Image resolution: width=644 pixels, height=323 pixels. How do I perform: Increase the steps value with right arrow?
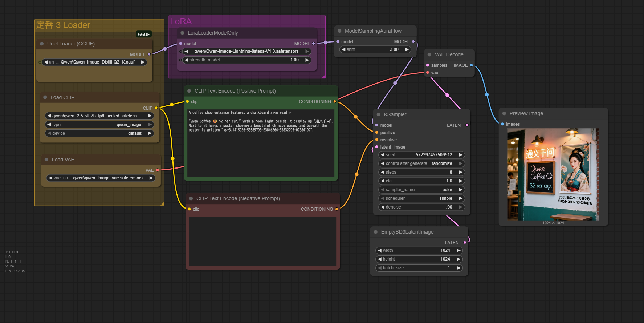click(x=460, y=172)
